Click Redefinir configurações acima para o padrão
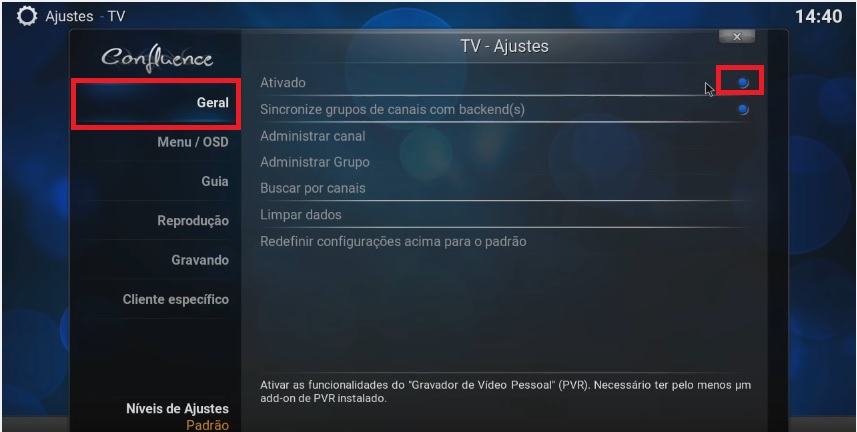The height and width of the screenshot is (432, 857). [505, 242]
